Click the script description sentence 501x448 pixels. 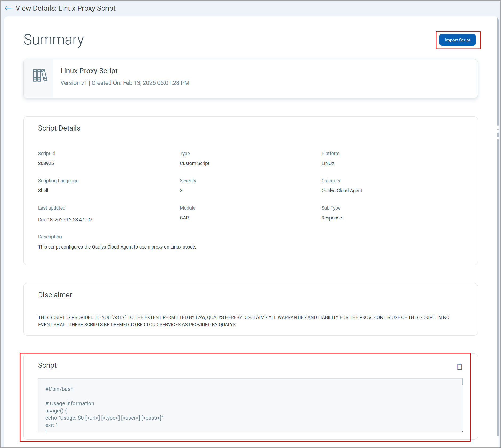[118, 247]
